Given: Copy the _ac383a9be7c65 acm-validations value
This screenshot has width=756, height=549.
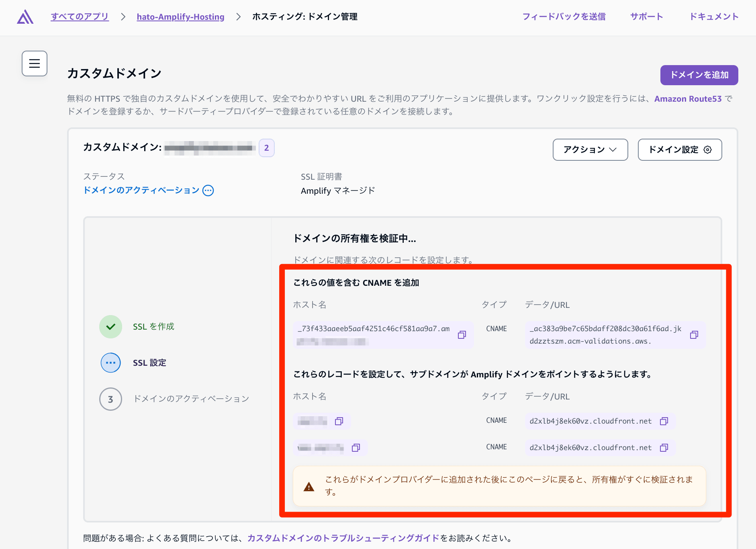Looking at the screenshot, I should click(694, 335).
